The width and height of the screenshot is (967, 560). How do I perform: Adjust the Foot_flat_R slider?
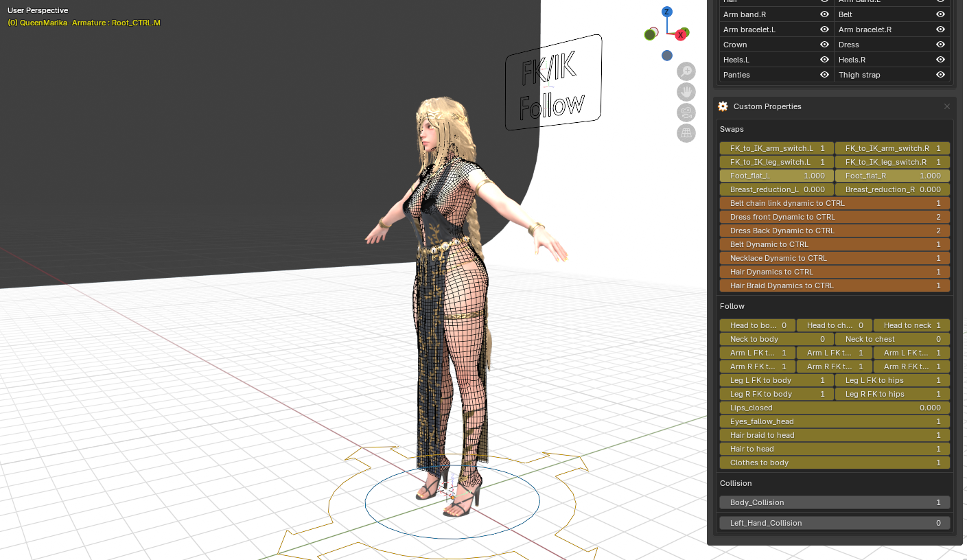click(x=892, y=176)
